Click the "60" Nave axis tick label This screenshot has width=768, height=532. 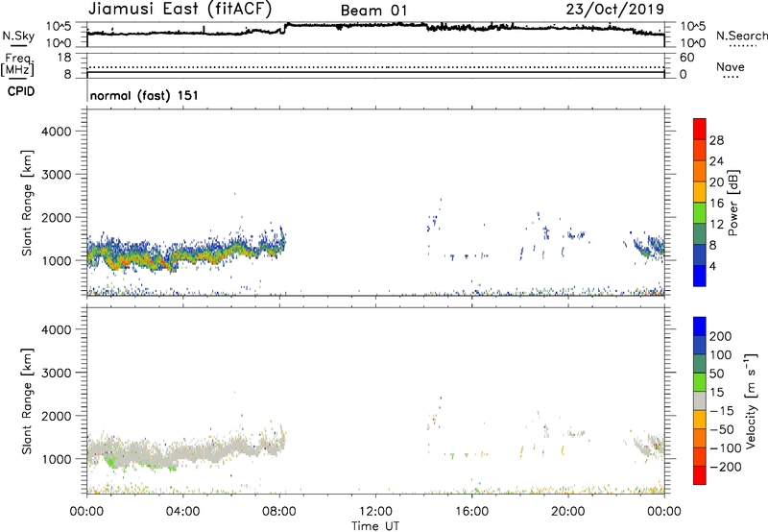[x=686, y=58]
